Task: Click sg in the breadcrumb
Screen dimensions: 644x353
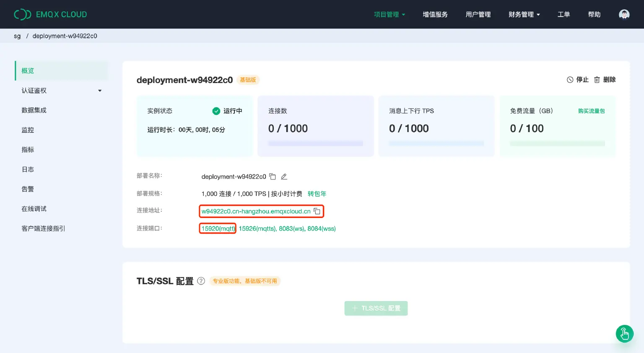Action: [x=17, y=36]
